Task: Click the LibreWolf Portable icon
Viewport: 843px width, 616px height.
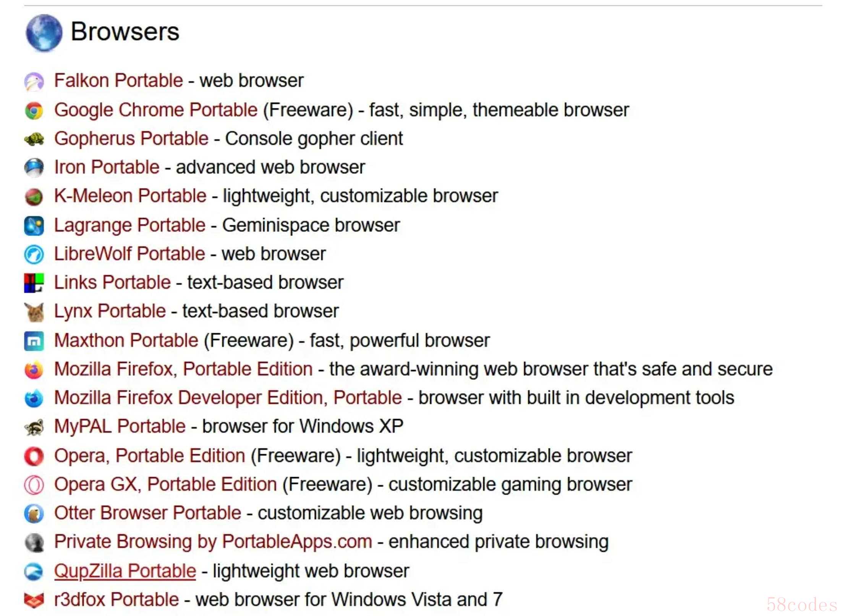Action: coord(34,255)
